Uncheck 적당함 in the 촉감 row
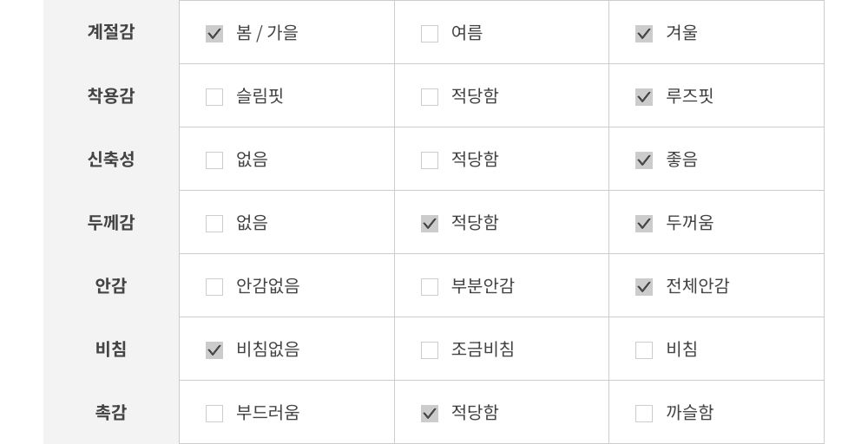Viewport: 868px width, 444px height. pos(430,414)
